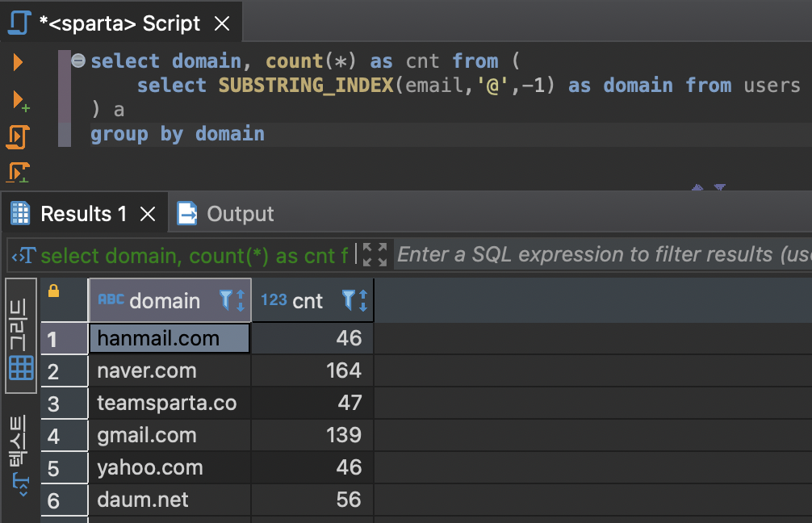Select row number 6 header
This screenshot has height=523, width=812.
pos(65,500)
